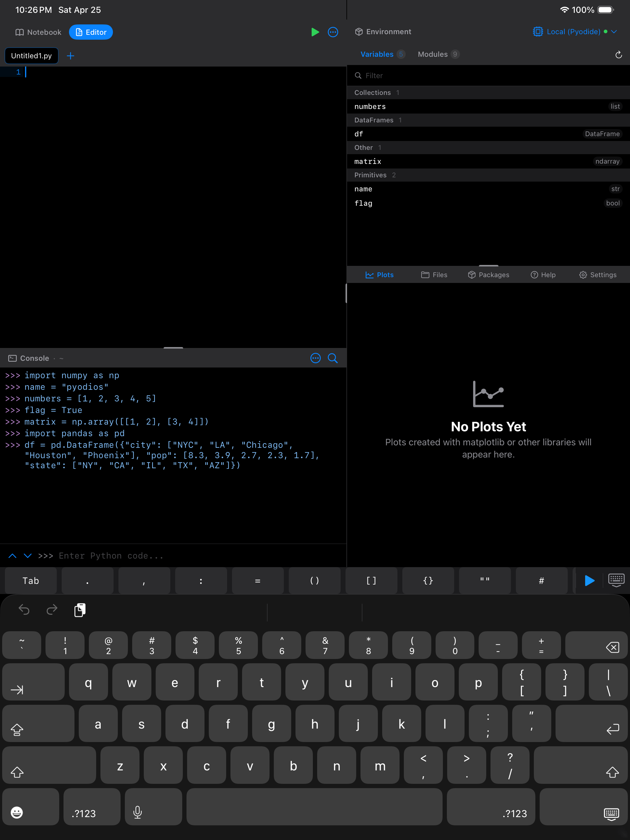Go to previous console history entry
Viewport: 630px width, 840px height.
pyautogui.click(x=13, y=556)
